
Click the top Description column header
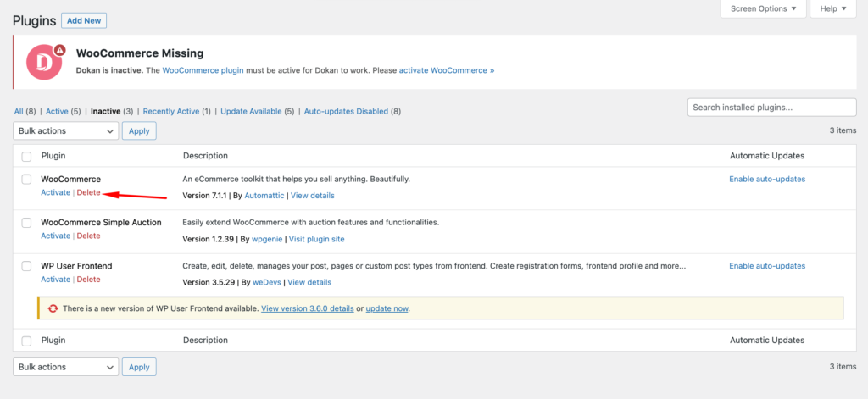[205, 156]
